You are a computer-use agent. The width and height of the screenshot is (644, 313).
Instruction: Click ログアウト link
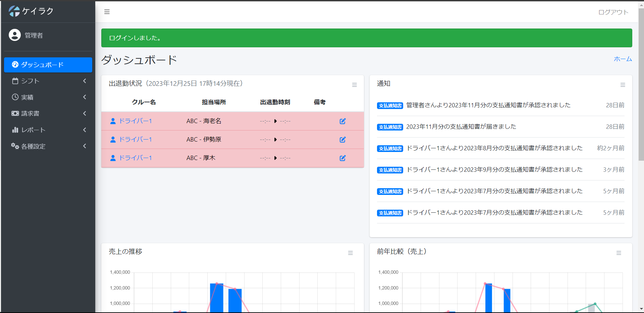click(613, 12)
